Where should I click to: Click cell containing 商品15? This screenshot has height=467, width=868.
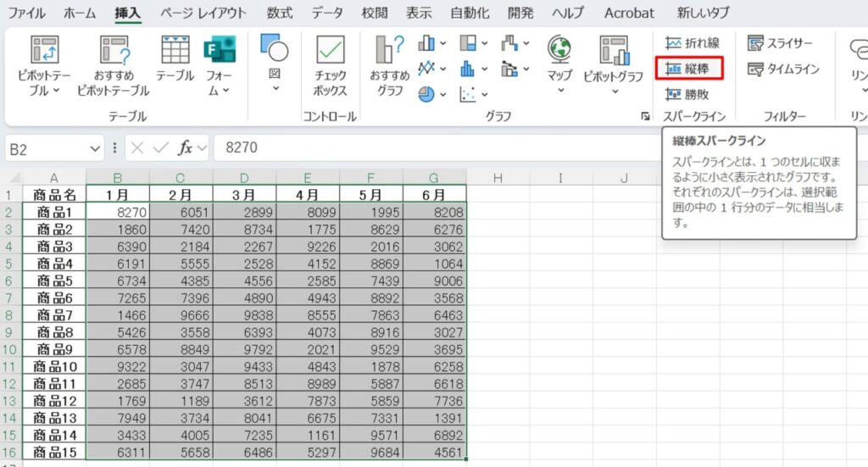[54, 452]
